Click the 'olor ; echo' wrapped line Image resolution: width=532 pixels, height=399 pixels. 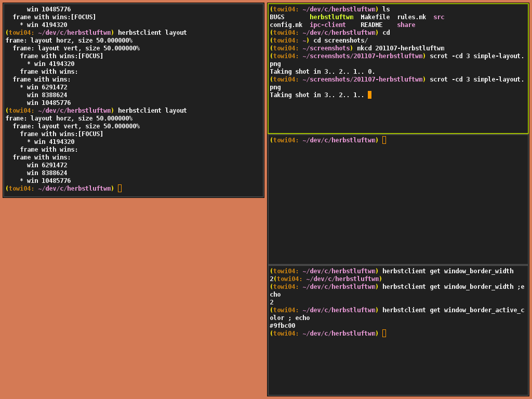coord(290,318)
